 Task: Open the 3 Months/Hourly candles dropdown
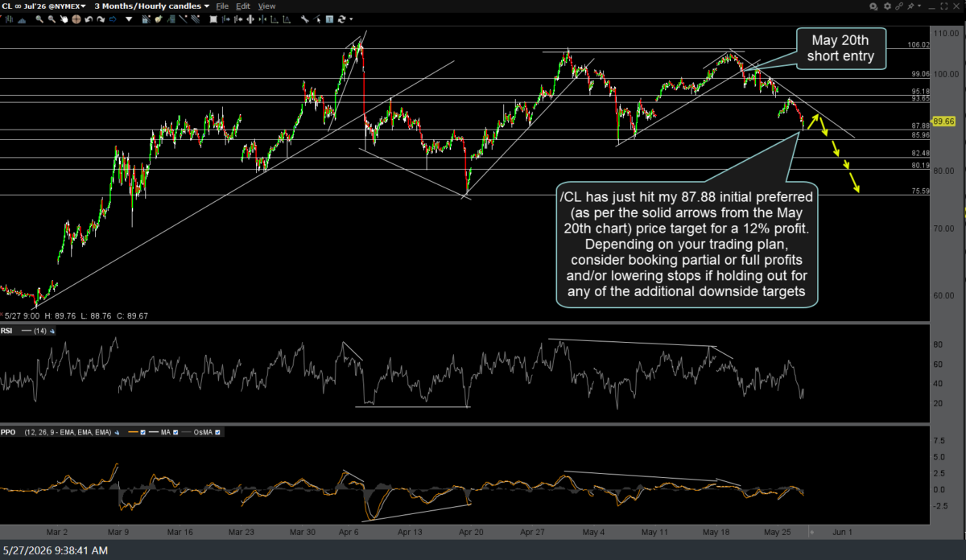point(153,6)
